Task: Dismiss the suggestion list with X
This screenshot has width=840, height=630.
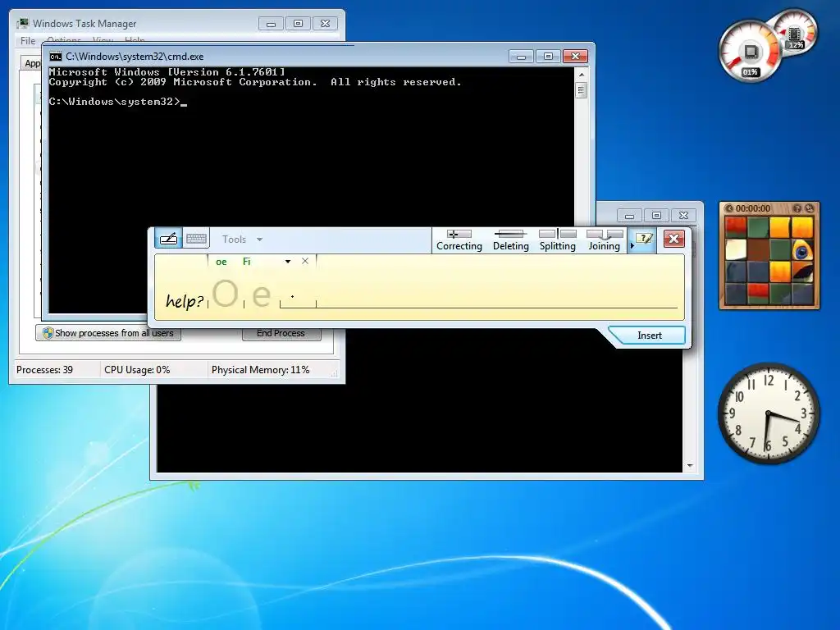Action: click(305, 261)
